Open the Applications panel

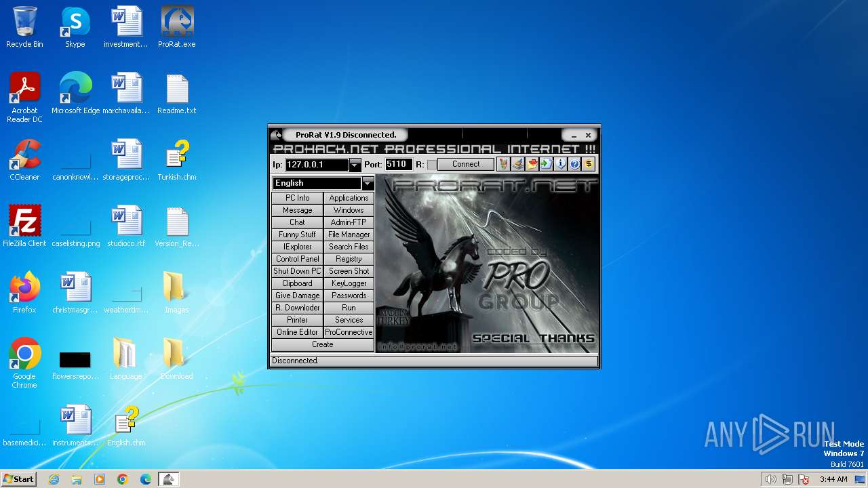pyautogui.click(x=349, y=198)
